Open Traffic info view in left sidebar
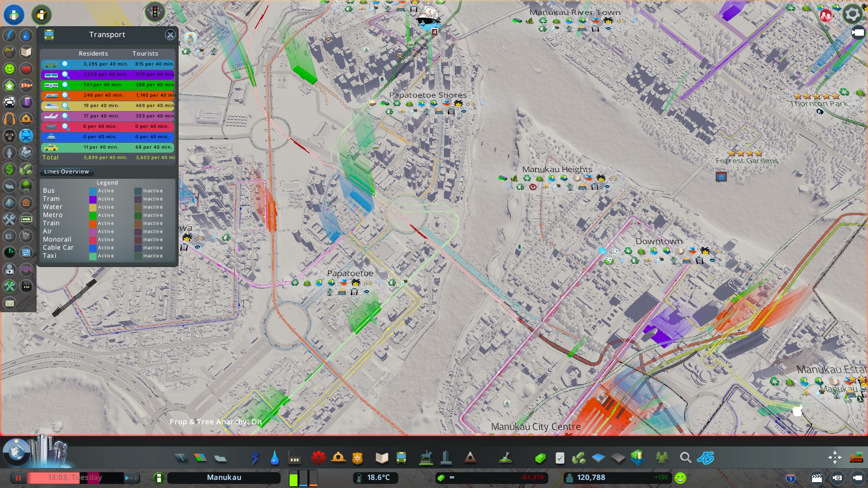 point(9,102)
